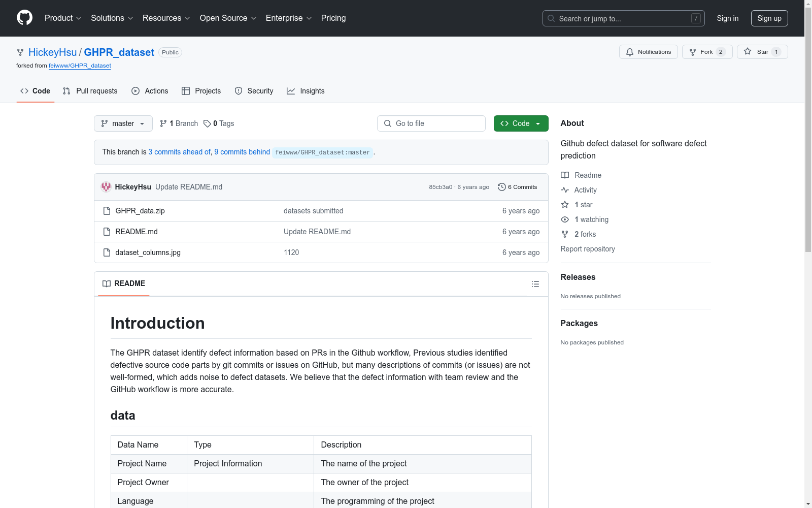Expand the Product menu
The height and width of the screenshot is (508, 812).
pyautogui.click(x=63, y=18)
